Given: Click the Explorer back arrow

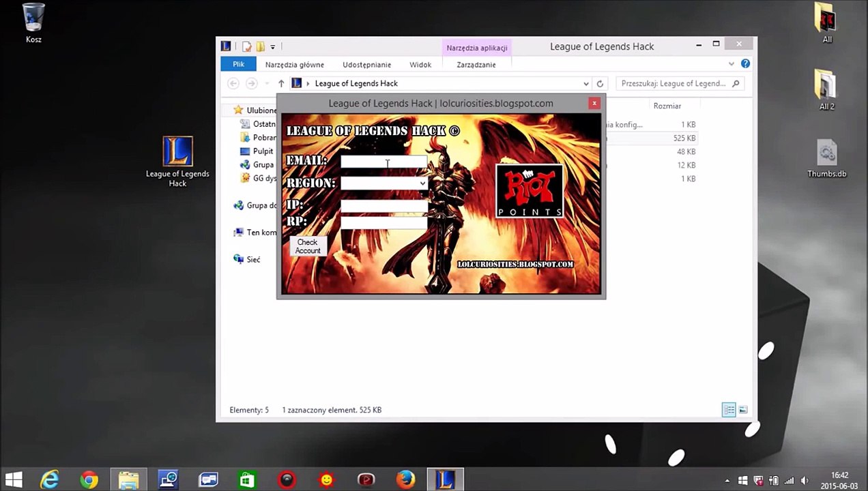Looking at the screenshot, I should [233, 83].
